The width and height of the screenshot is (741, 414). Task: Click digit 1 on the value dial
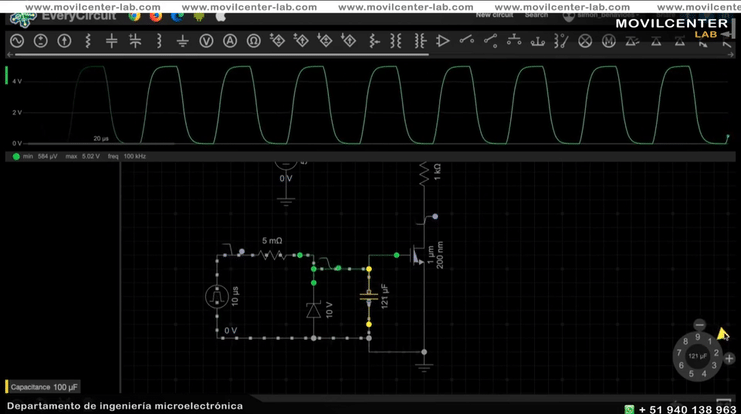point(710,341)
